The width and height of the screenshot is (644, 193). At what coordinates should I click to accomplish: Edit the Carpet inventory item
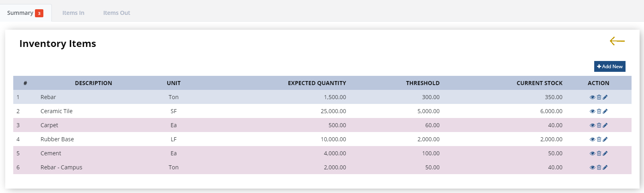[605, 125]
